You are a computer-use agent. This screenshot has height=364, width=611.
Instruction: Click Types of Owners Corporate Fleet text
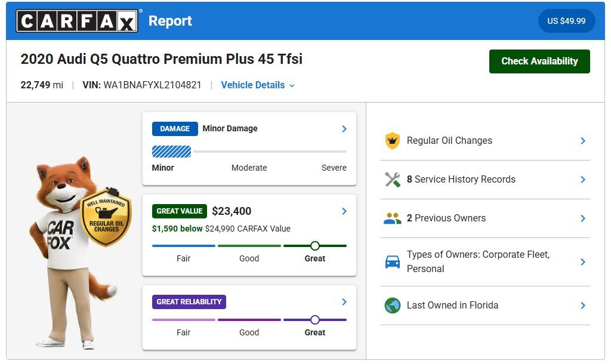pos(478,261)
